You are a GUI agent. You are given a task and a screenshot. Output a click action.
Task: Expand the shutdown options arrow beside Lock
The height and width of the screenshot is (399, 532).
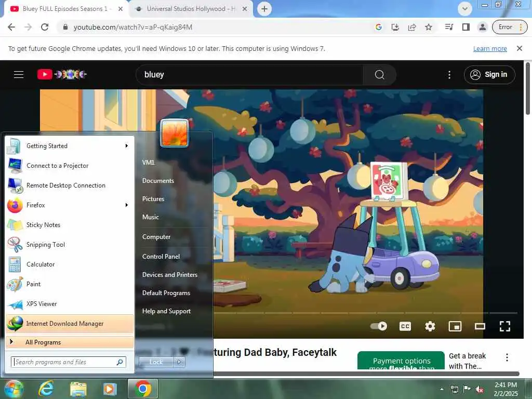(x=179, y=362)
